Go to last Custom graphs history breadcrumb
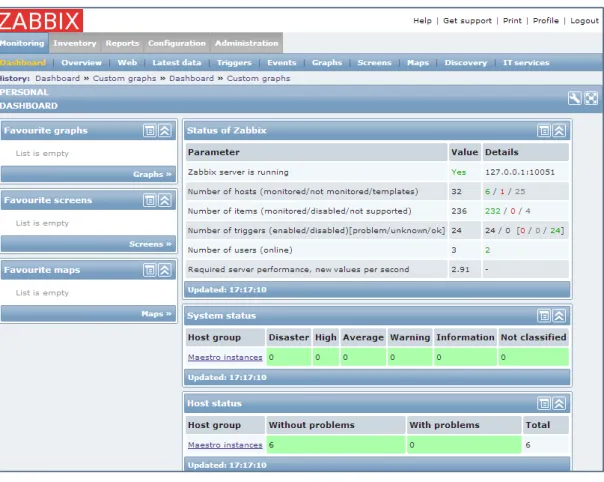 (258, 78)
